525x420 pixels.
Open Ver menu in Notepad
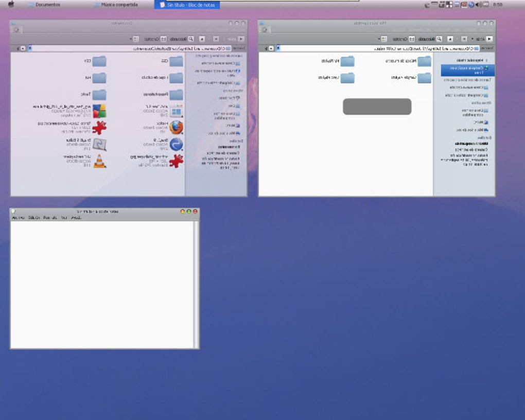point(64,218)
